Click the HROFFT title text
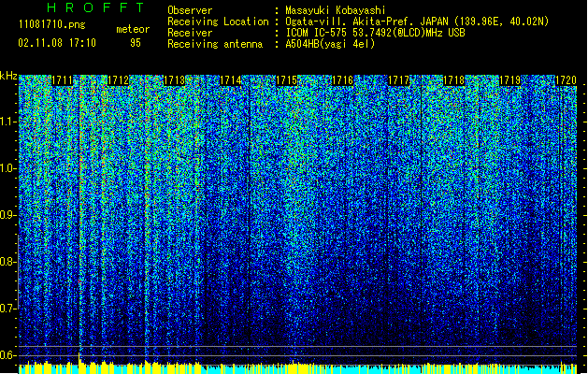This screenshot has height=374, width=588. coord(95,7)
